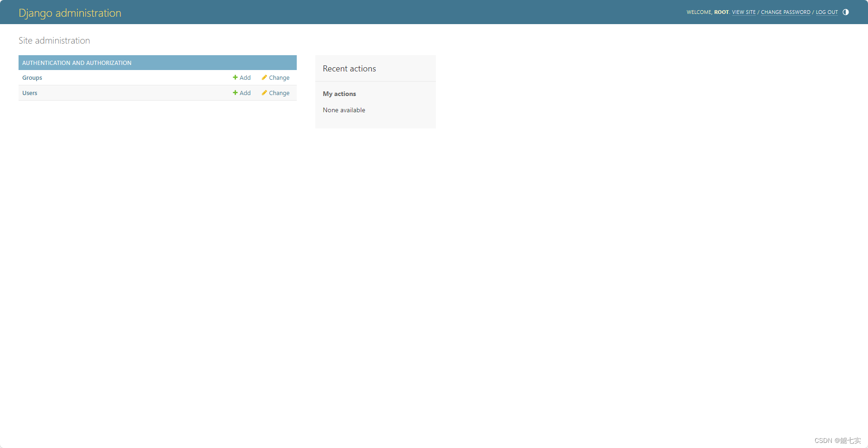The height and width of the screenshot is (448, 868).
Task: Change existing users
Action: (x=275, y=93)
